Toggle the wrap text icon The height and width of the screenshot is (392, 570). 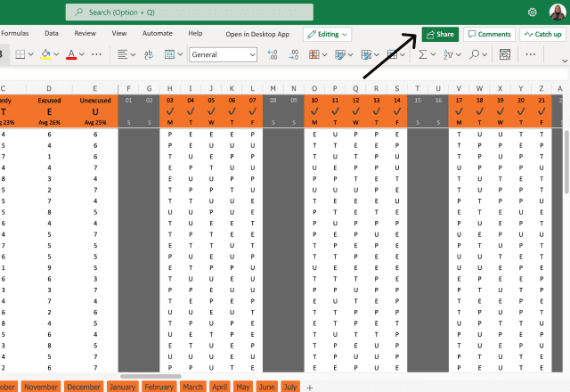pos(149,54)
